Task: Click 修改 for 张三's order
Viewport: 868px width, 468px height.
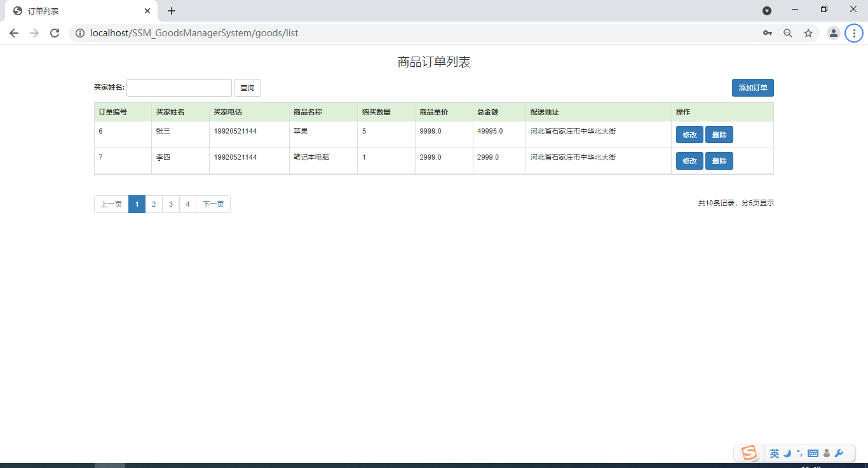Action: pos(689,135)
